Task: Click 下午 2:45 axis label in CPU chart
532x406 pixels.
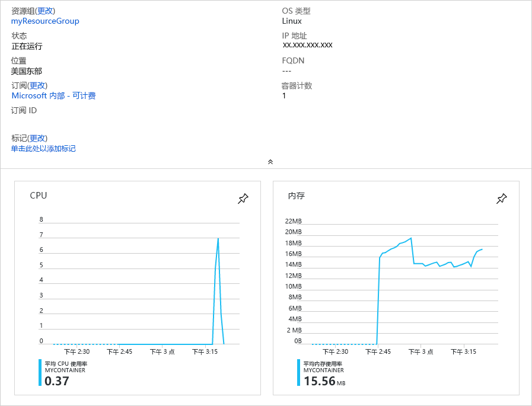Action: 119,351
